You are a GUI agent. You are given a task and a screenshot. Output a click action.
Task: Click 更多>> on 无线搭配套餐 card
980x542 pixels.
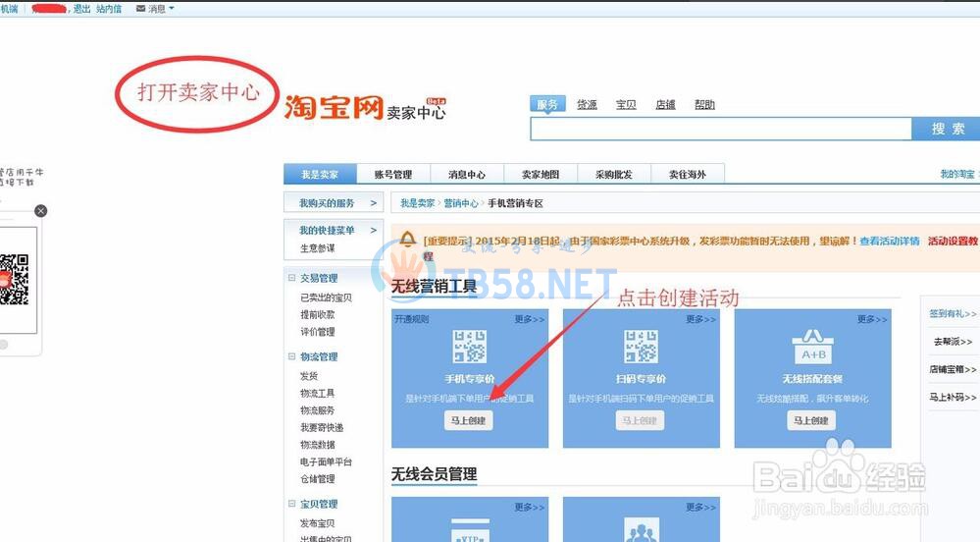point(872,319)
